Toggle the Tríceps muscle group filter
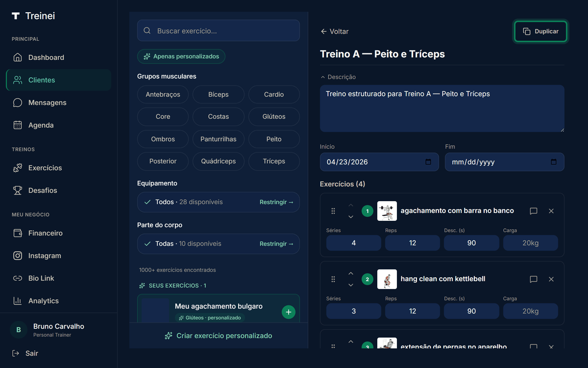Viewport: 588px width, 368px height. 274,161
